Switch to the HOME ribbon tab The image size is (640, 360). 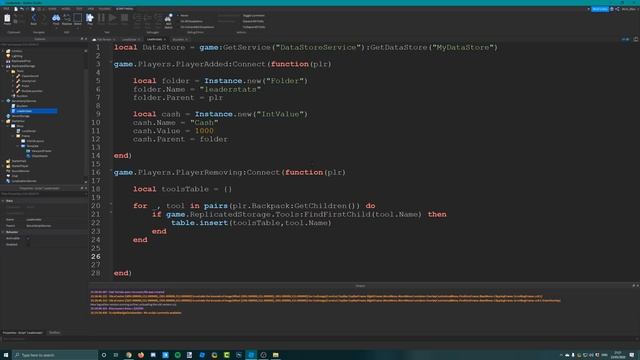click(52, 9)
